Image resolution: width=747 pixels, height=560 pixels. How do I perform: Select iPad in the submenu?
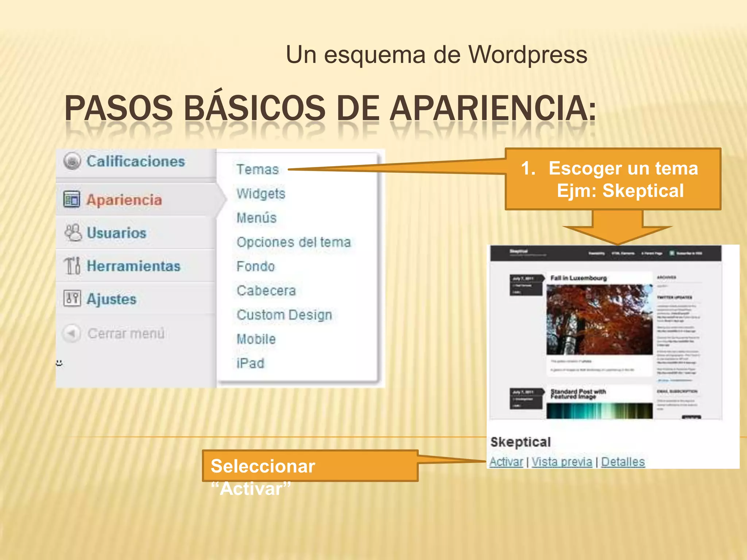click(x=250, y=363)
